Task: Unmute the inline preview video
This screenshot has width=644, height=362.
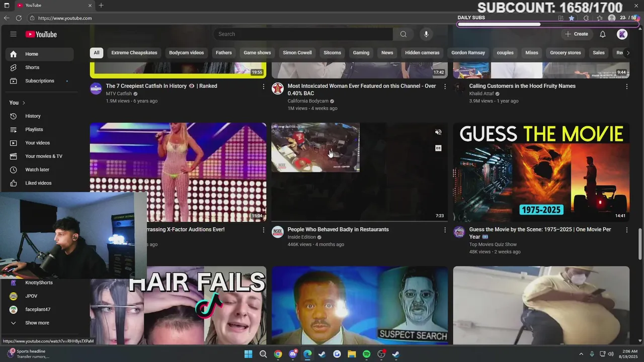Action: [x=438, y=132]
